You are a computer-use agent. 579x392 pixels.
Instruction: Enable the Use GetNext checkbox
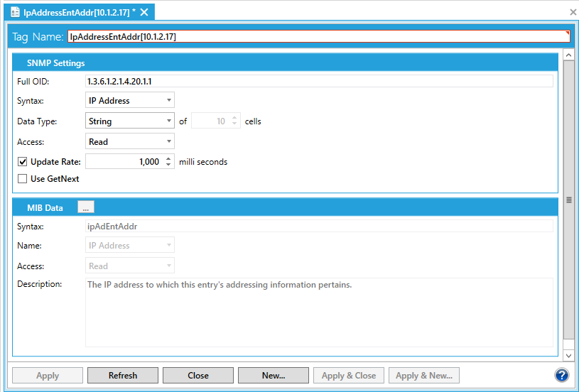point(23,179)
